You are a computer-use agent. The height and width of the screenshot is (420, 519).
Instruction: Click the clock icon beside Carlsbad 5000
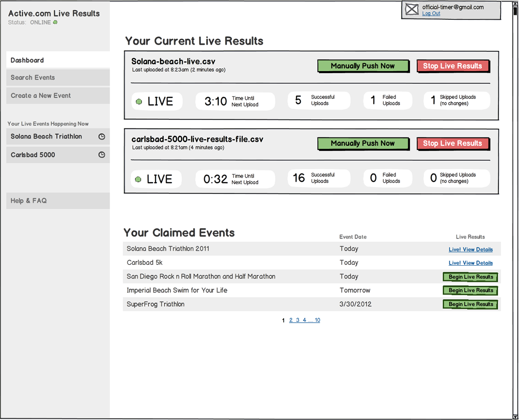click(102, 155)
